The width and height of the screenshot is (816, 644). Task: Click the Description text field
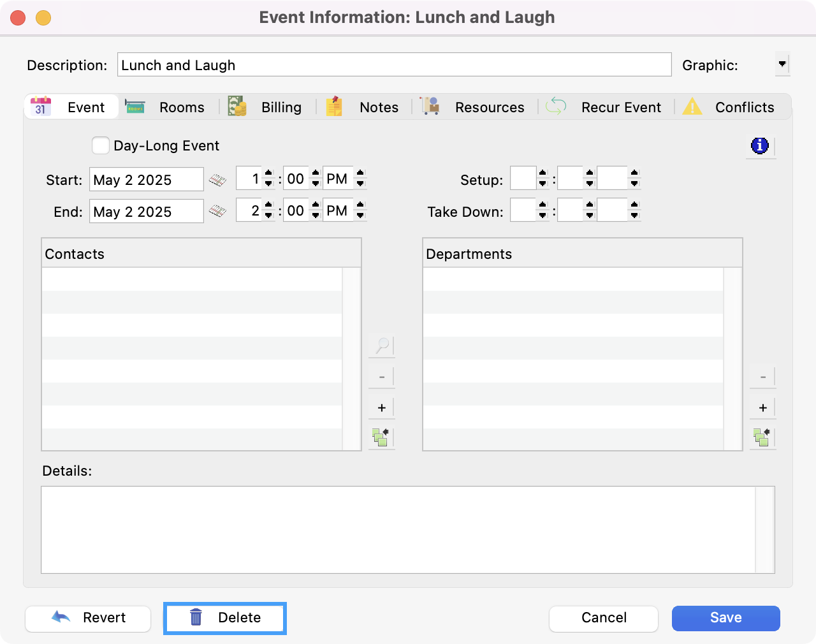(x=394, y=65)
